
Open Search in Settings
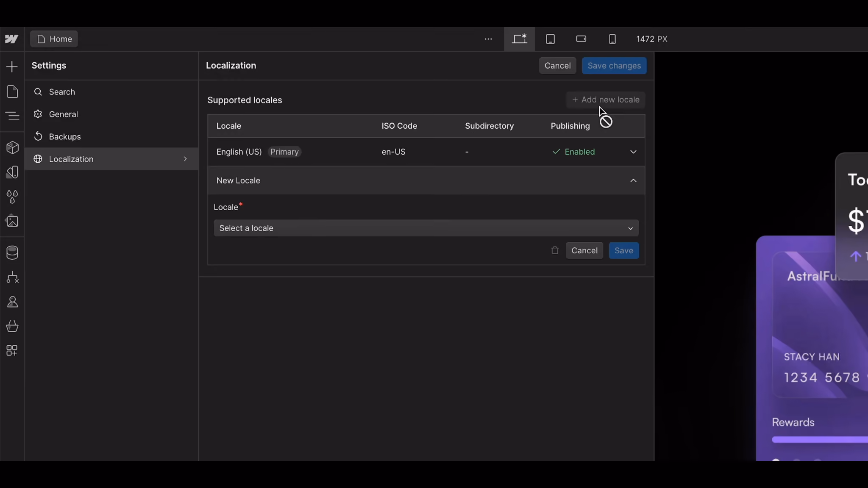(111, 92)
